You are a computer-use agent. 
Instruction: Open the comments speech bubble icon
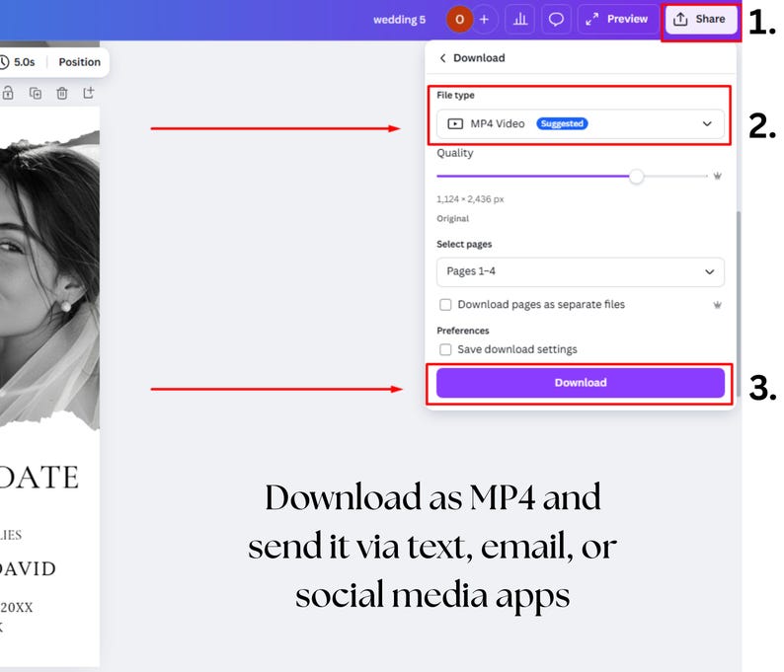coord(556,19)
